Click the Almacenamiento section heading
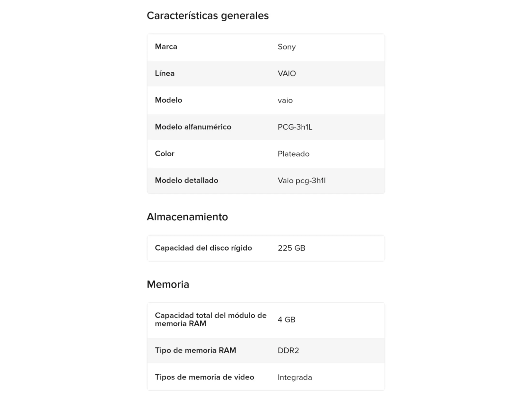 click(187, 217)
